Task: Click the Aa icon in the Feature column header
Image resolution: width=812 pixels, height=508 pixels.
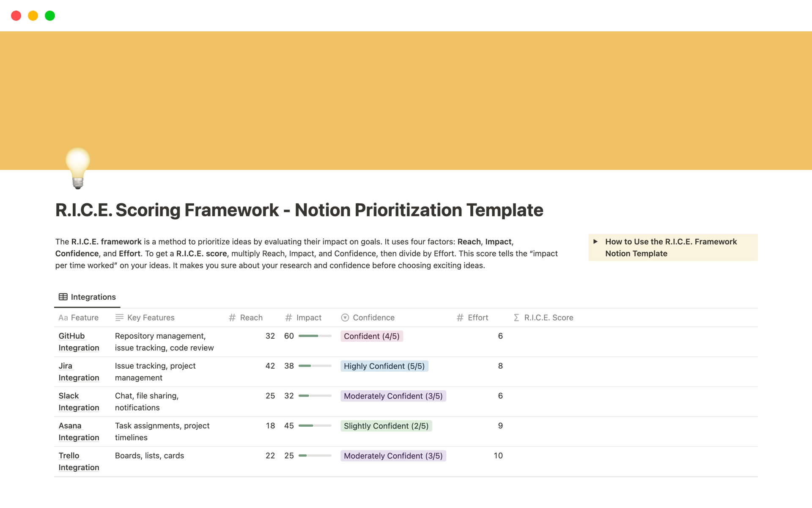Action: coord(63,317)
